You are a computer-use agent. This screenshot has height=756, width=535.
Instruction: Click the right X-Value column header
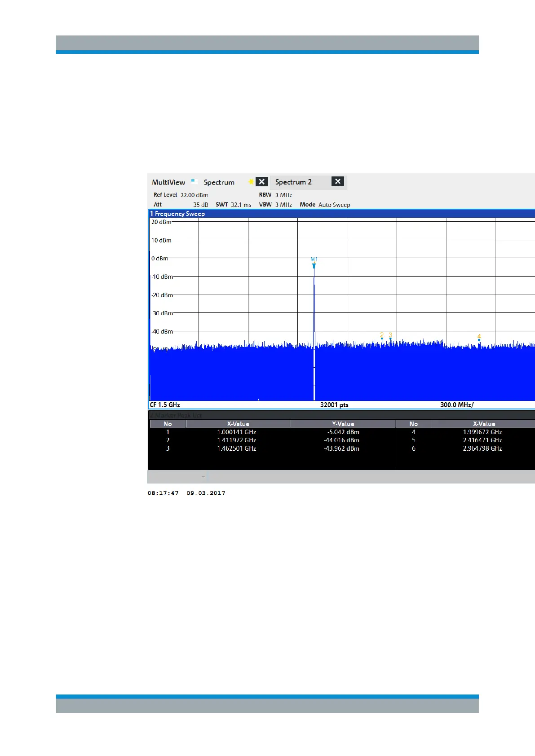coord(484,424)
